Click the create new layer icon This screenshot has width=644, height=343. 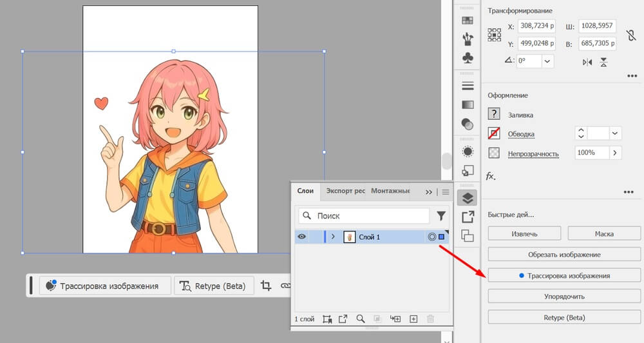pos(413,318)
